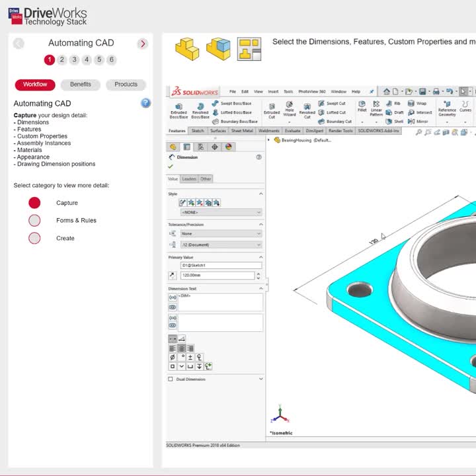Open the File menu
The image size is (476, 476).
[x=233, y=91]
